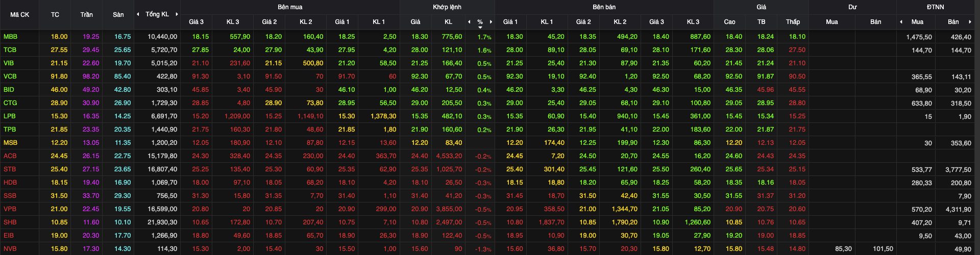Open the ACB stock ticker

(10, 156)
